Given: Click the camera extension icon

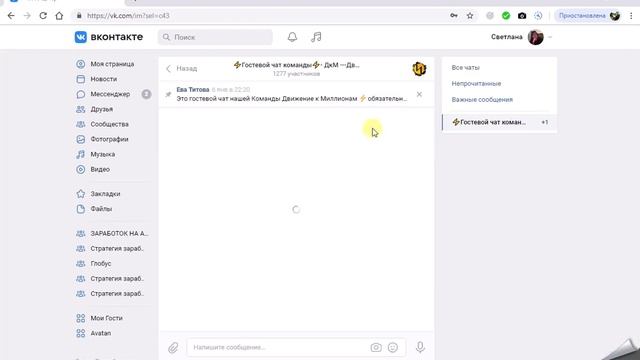Looking at the screenshot, I should tap(522, 16).
